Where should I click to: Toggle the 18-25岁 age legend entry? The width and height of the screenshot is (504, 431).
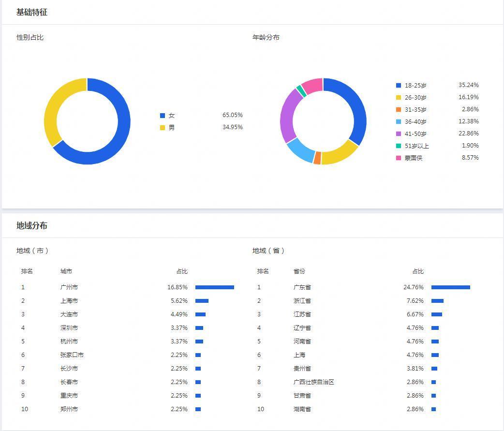coord(415,86)
